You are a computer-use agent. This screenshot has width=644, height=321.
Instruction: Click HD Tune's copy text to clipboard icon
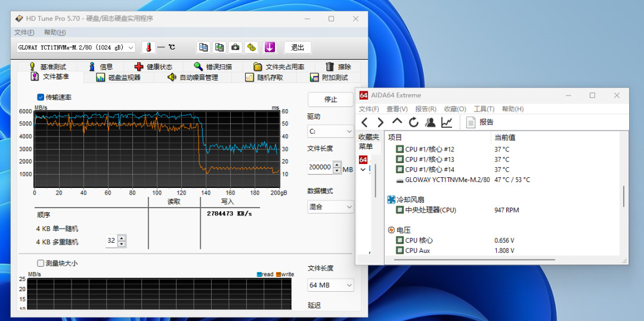[203, 47]
